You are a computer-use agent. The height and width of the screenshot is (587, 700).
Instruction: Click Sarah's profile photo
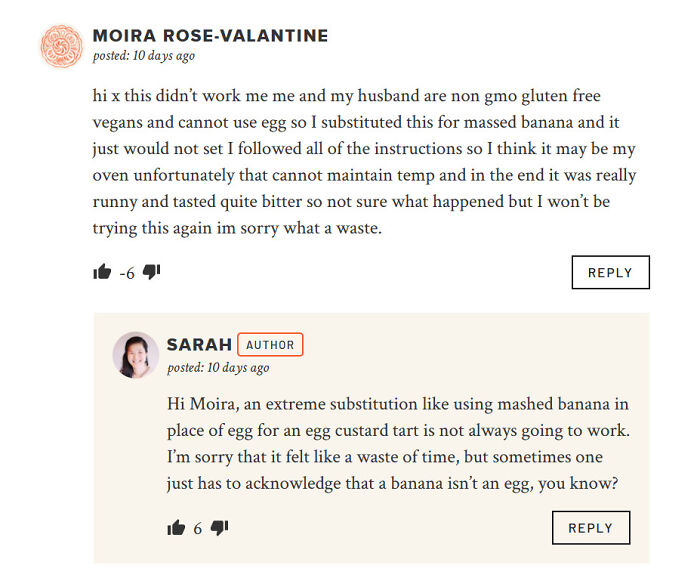(135, 355)
